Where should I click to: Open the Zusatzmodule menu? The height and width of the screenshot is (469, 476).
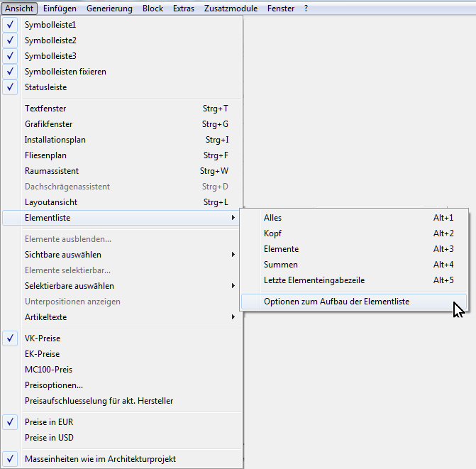coord(231,9)
